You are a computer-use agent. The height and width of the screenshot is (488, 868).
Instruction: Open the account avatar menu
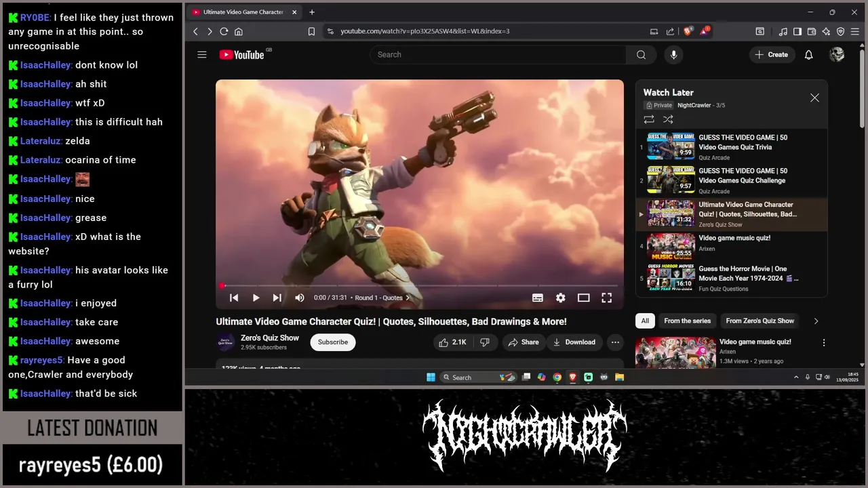click(837, 55)
